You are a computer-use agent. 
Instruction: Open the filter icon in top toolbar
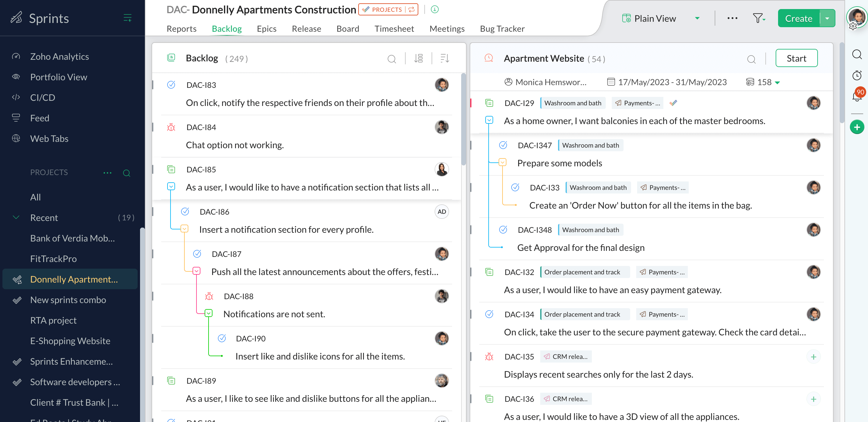click(x=758, y=18)
